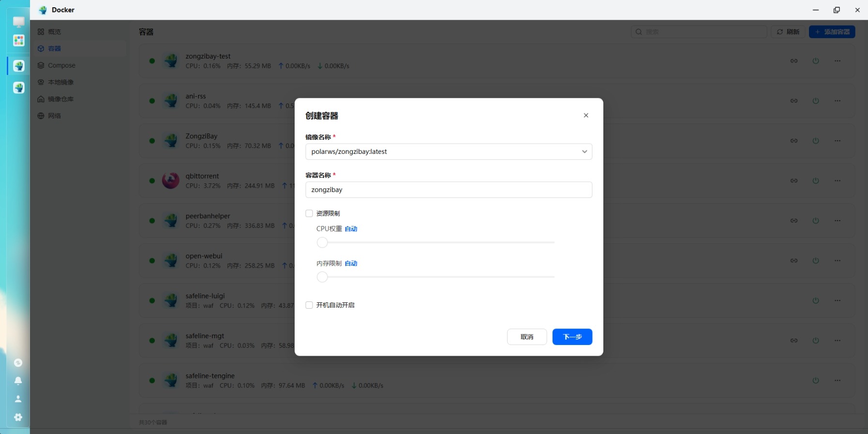The height and width of the screenshot is (434, 868).
Task: Focus the 容器名称 input field
Action: point(449,190)
